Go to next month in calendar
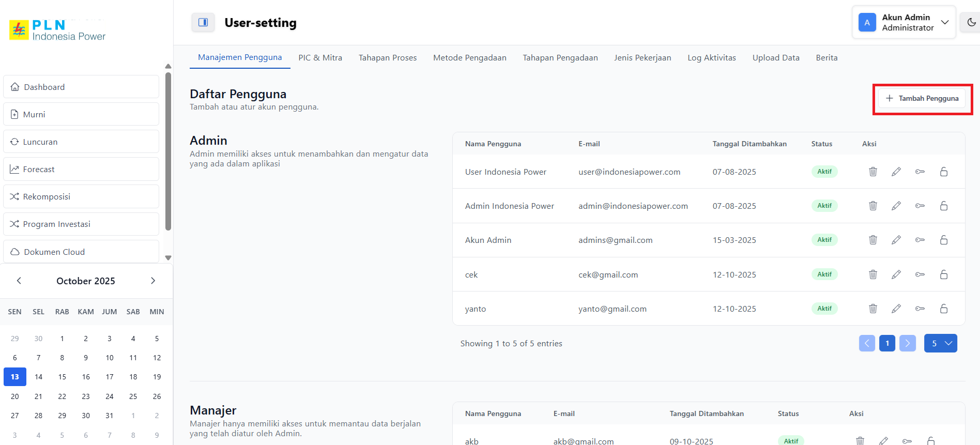 [x=153, y=281]
